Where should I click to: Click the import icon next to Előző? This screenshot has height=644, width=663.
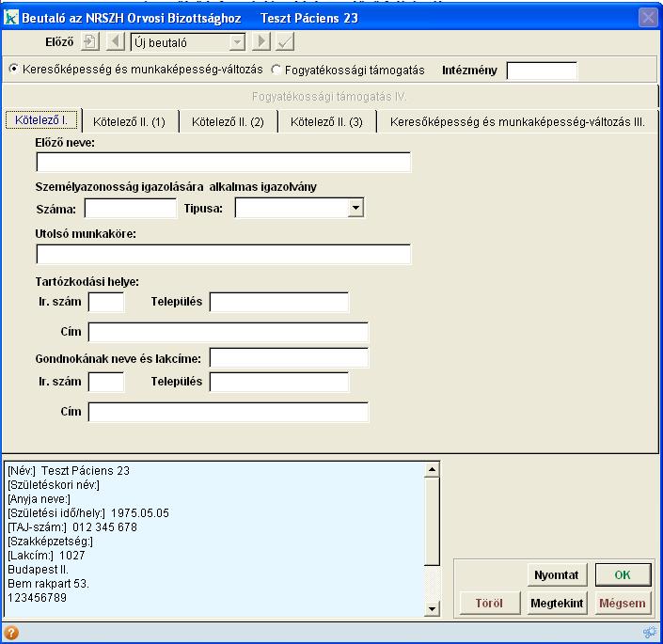pyautogui.click(x=90, y=41)
